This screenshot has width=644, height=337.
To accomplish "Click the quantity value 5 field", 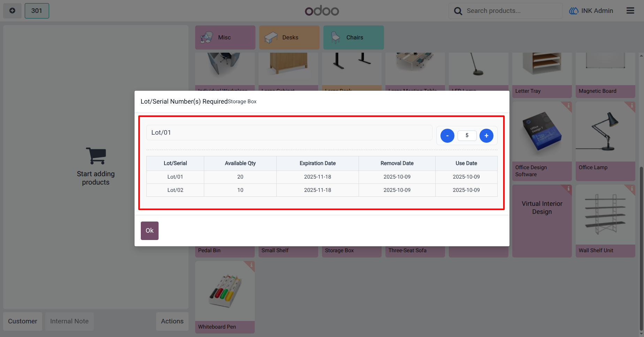I will pyautogui.click(x=467, y=135).
